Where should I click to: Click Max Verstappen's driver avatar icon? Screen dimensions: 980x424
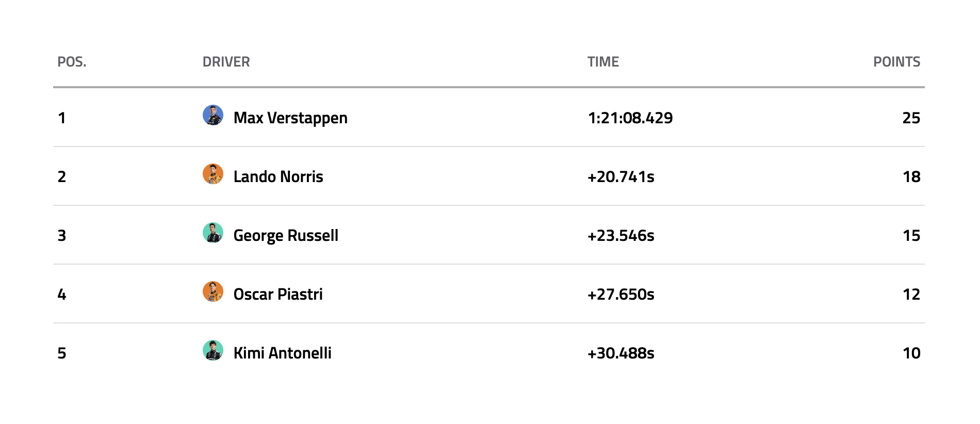[x=213, y=115]
